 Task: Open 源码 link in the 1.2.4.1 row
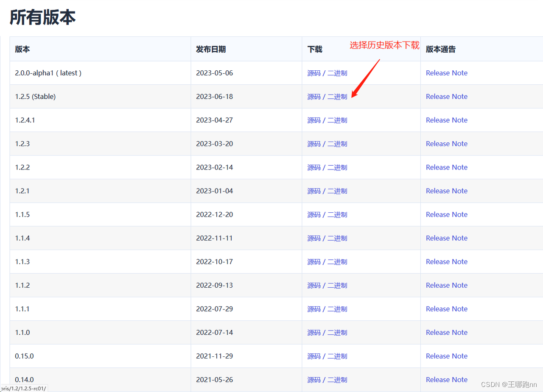(314, 120)
